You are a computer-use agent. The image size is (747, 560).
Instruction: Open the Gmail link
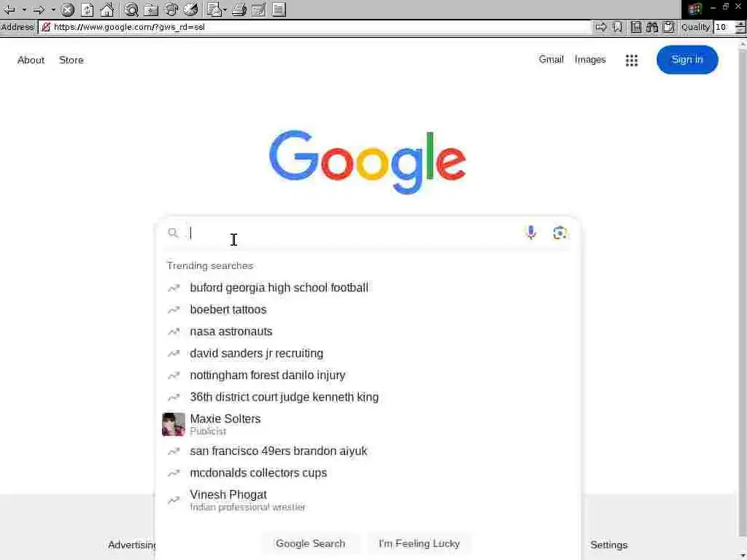coord(551,60)
